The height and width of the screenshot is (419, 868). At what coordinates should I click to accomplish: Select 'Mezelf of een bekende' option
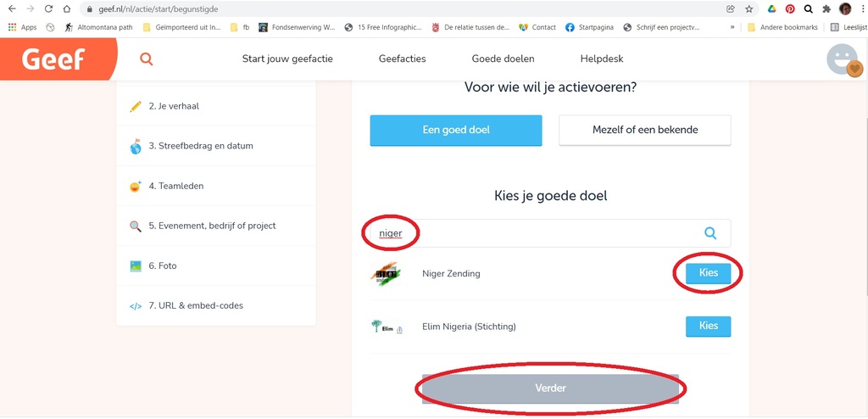[644, 131]
